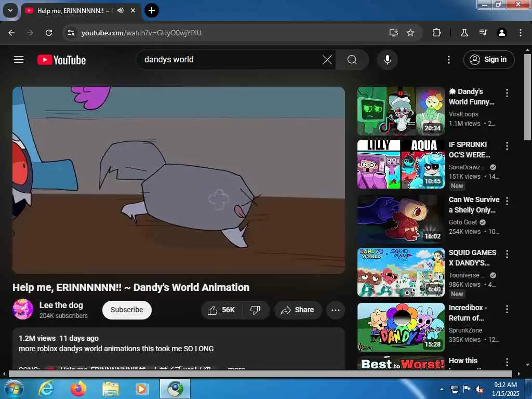
Task: Open 'Can We Survive a Shelly Only' thumbnail
Action: [x=401, y=219]
